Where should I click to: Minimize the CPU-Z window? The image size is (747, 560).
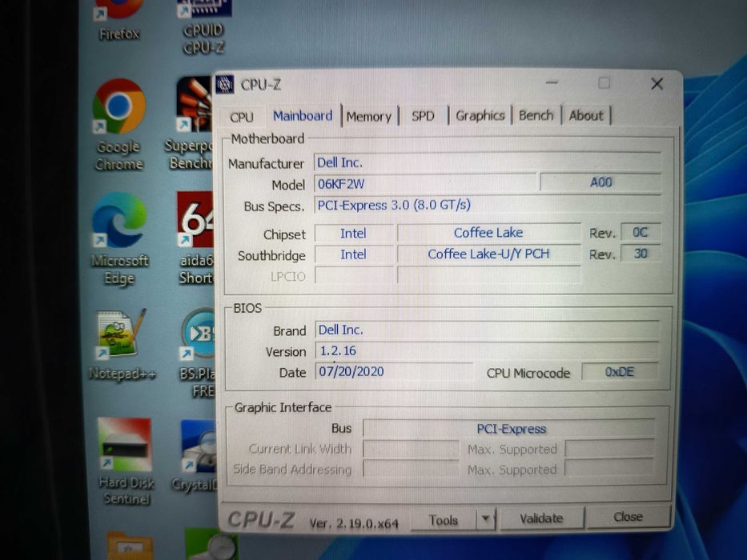pyautogui.click(x=552, y=83)
